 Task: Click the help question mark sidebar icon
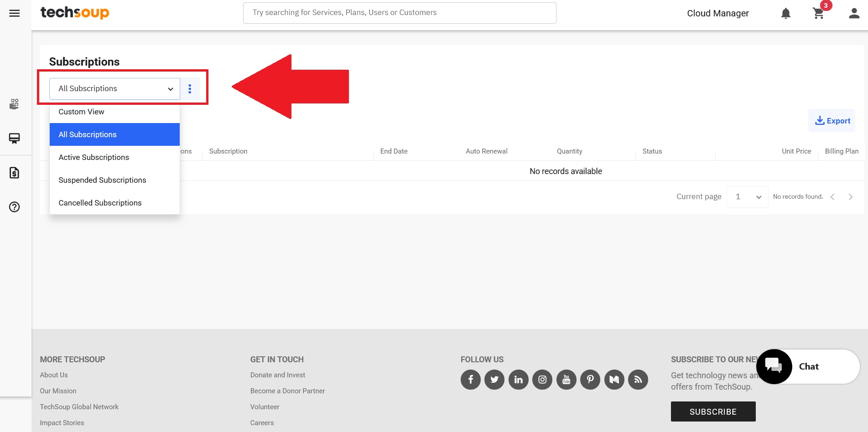(15, 207)
